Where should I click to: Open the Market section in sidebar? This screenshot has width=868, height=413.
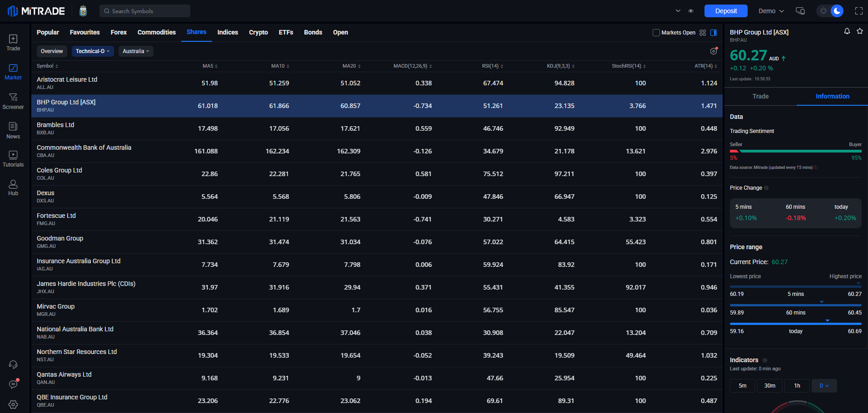pos(13,72)
